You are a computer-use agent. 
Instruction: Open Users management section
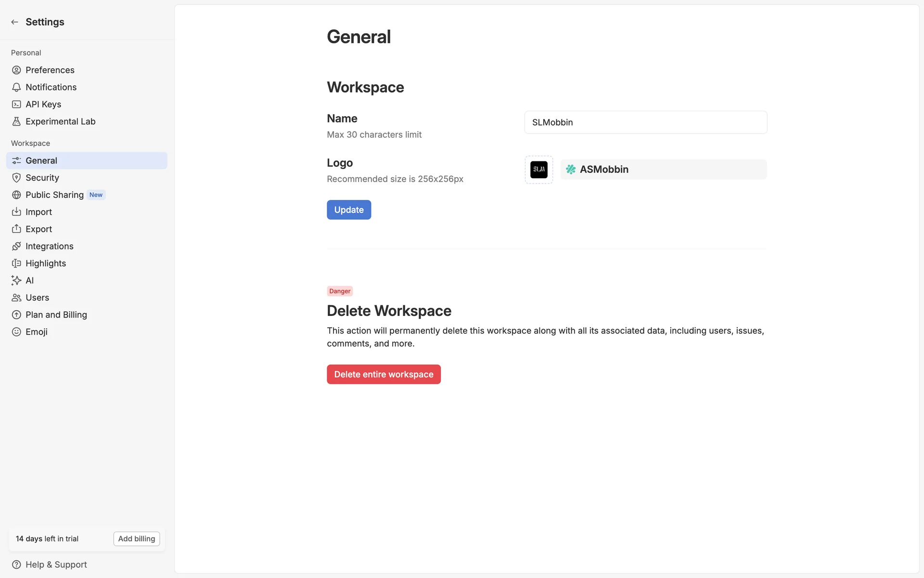(x=37, y=298)
